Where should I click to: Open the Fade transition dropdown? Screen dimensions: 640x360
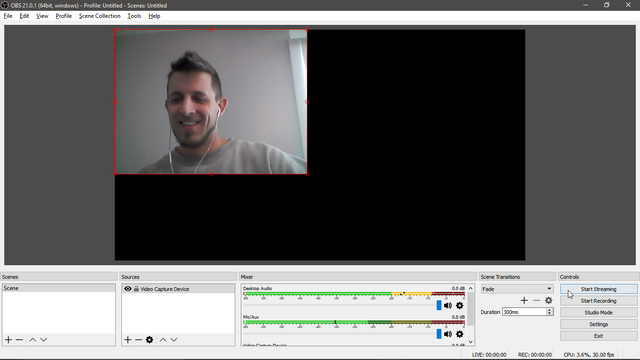click(517, 289)
